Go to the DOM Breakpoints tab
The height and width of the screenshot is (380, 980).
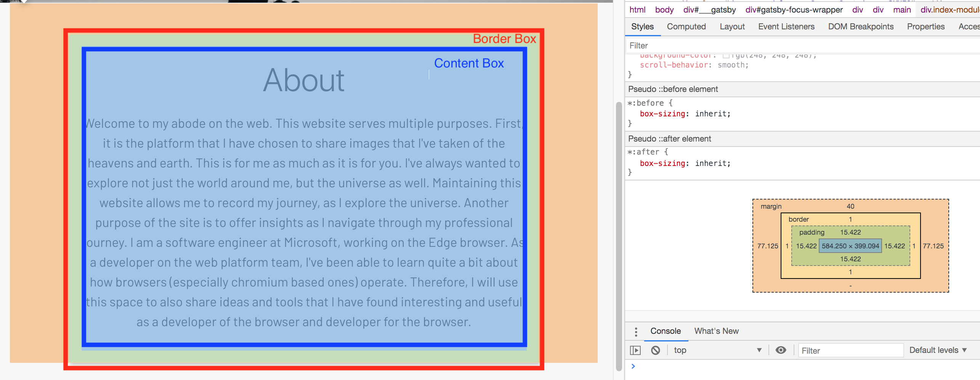(x=861, y=27)
